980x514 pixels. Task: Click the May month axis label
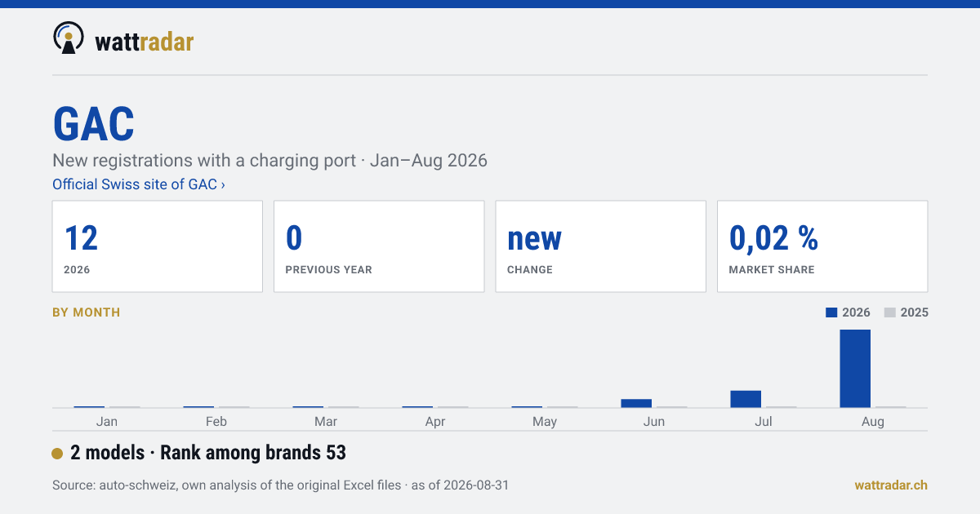click(x=545, y=421)
